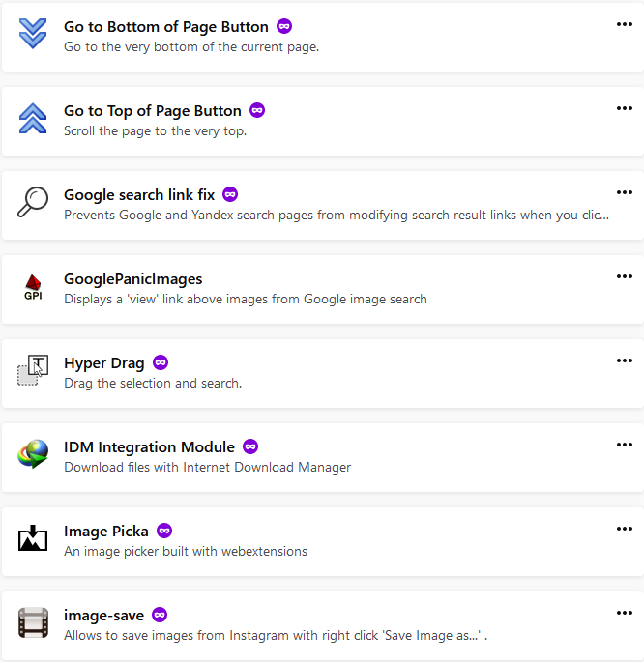Screen dimensions: 644x662
Task: Open the three-dot menu for Image Picka
Action: coord(624,529)
